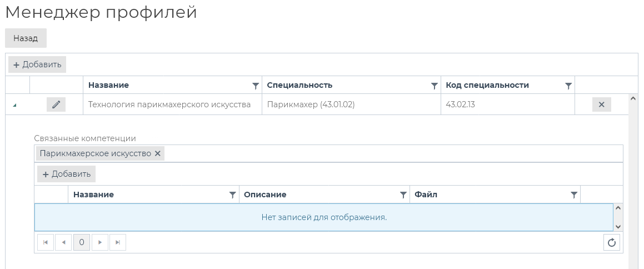Image resolution: width=644 pixels, height=269 pixels.
Task: Add a record via inner Добавить button
Action: (x=67, y=174)
